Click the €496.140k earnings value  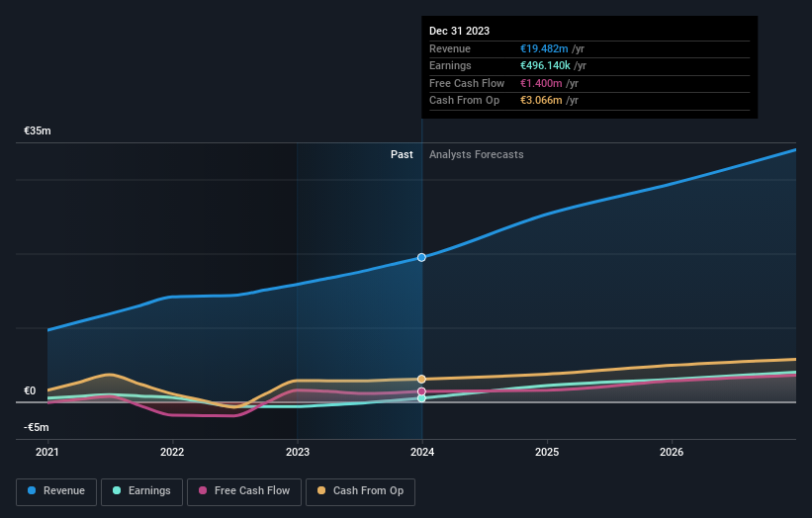tap(545, 65)
